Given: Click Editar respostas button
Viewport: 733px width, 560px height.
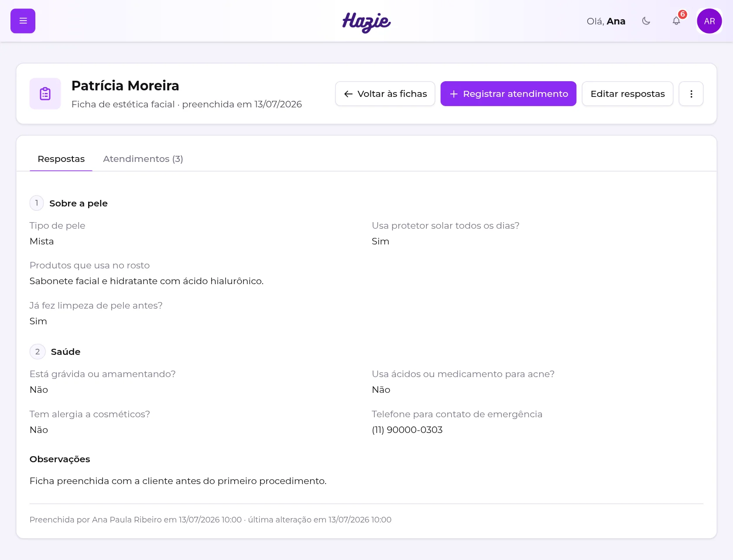Looking at the screenshot, I should click(627, 94).
